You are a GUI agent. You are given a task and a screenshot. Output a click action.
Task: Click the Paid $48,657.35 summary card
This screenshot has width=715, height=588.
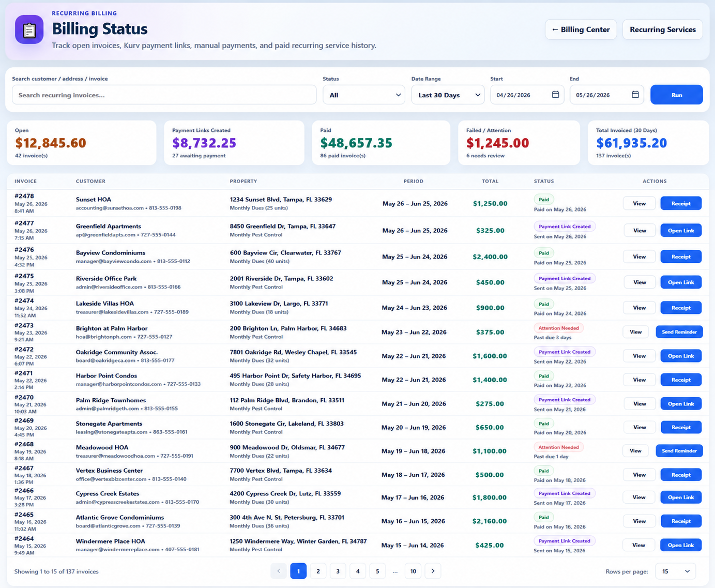coord(381,143)
